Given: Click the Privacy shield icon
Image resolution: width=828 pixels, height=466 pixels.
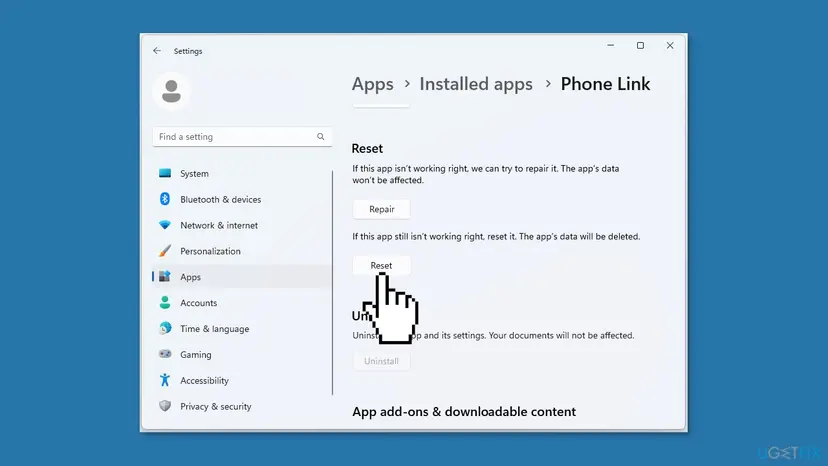Looking at the screenshot, I should 165,406.
